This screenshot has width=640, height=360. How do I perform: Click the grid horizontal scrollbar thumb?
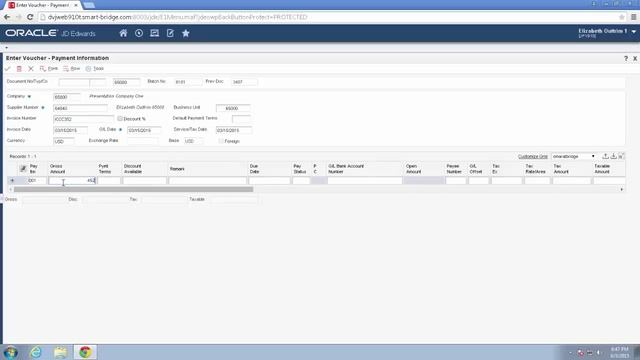pos(133,189)
